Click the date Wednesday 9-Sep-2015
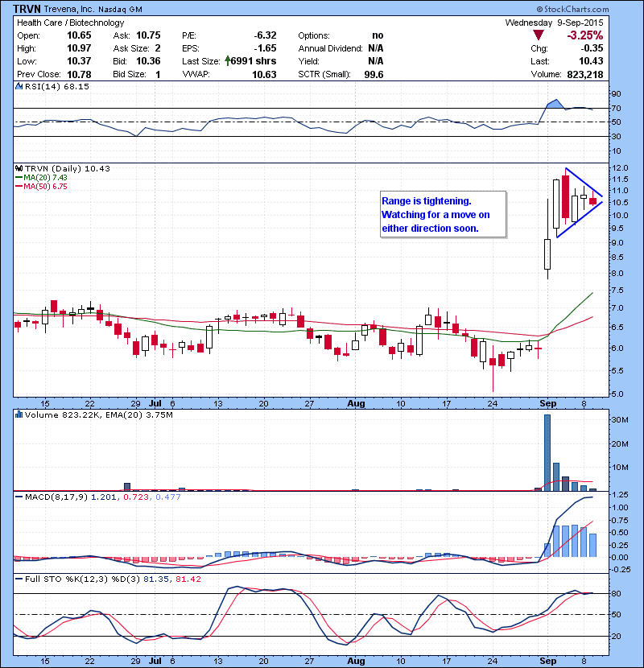Viewport: 644px width, 668px height. click(x=554, y=23)
